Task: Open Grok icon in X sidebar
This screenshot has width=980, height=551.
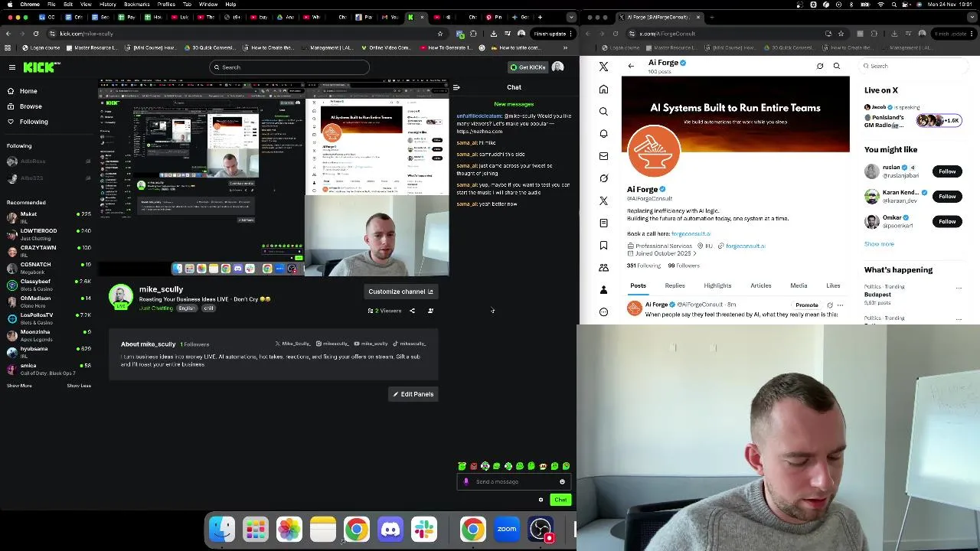Action: [603, 178]
